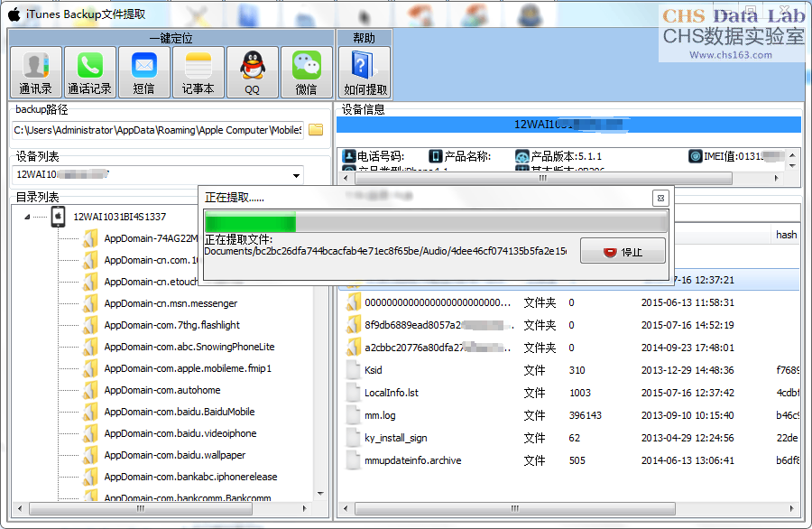Click file icon of LocalInfo.lst
Image resolution: width=812 pixels, height=529 pixels.
tap(353, 393)
